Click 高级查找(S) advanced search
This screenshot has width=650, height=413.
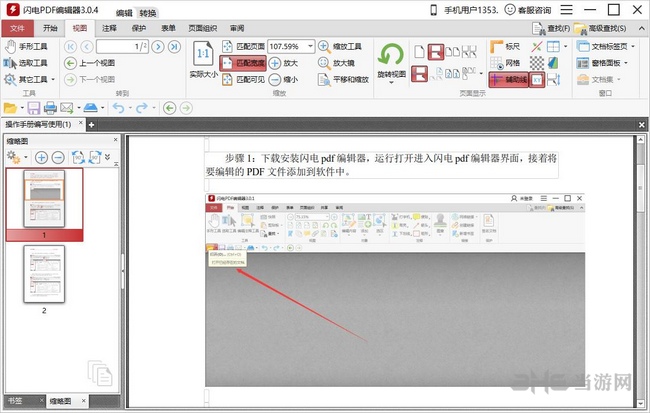(x=600, y=28)
